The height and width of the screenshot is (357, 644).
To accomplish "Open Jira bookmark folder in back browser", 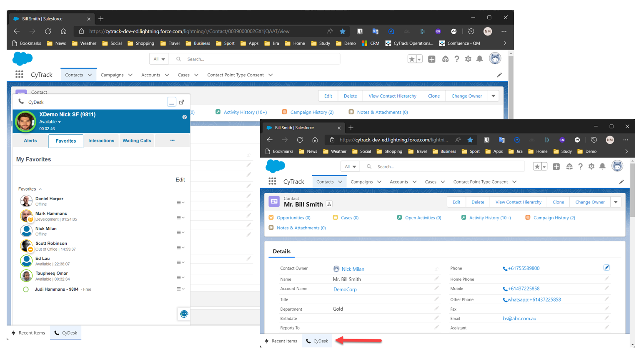I will pos(272,43).
